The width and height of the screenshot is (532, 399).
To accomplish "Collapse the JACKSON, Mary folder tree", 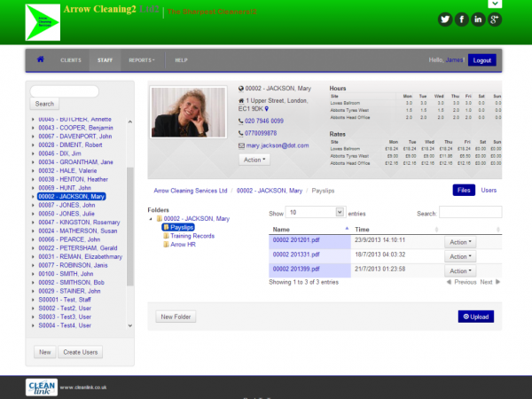I will pyautogui.click(x=151, y=219).
